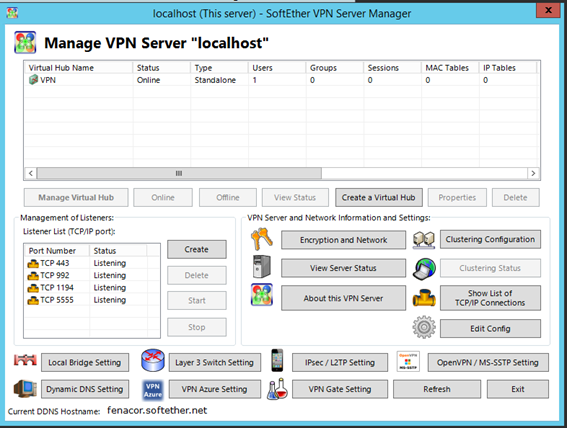This screenshot has width=567, height=428.
Task: Click View Server Status button
Action: tap(344, 268)
